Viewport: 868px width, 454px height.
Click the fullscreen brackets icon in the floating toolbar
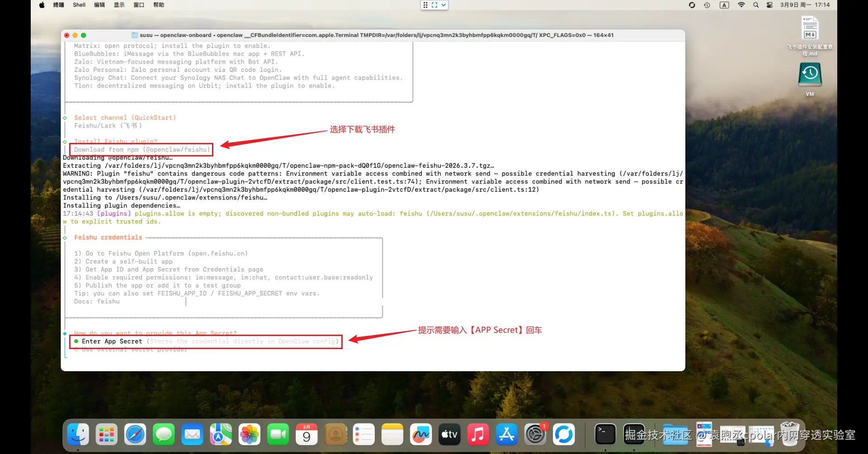(434, 5)
